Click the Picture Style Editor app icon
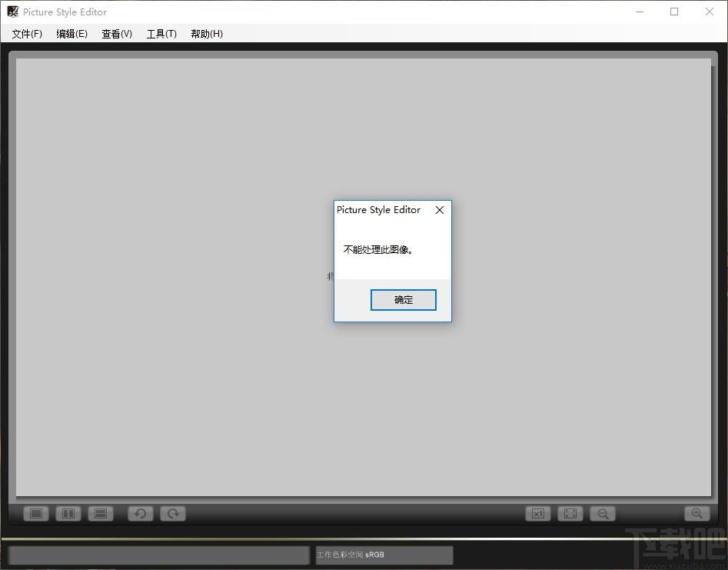Image resolution: width=728 pixels, height=570 pixels. coord(12,12)
